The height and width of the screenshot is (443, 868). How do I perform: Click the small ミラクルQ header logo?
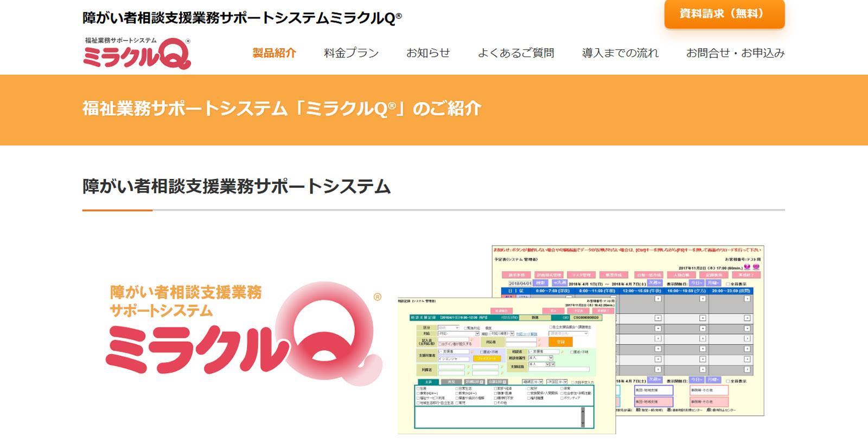(137, 53)
